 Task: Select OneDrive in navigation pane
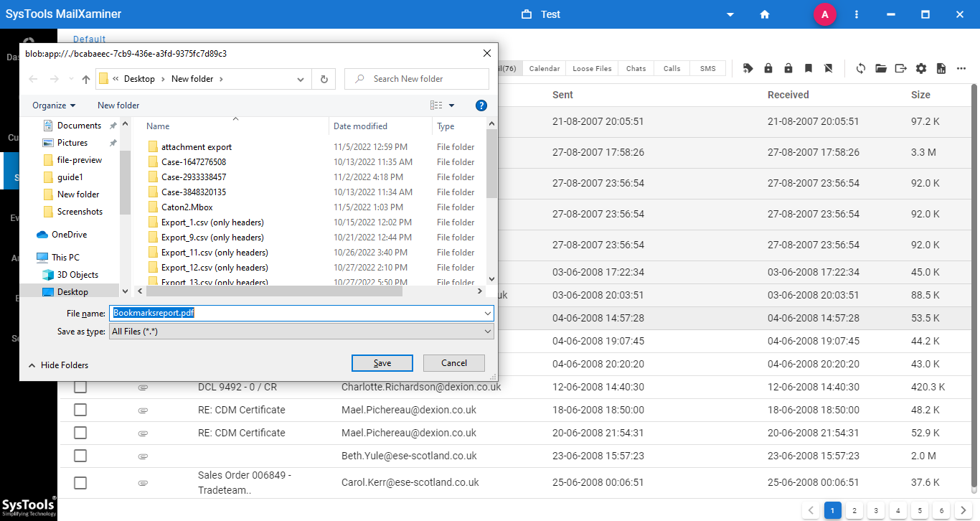[x=69, y=235]
